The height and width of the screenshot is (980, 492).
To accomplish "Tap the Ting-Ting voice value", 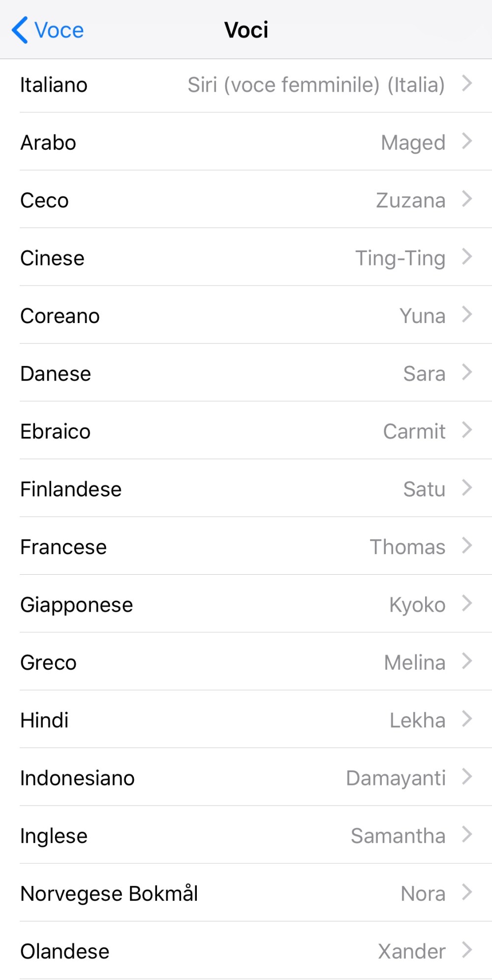I will (400, 258).
